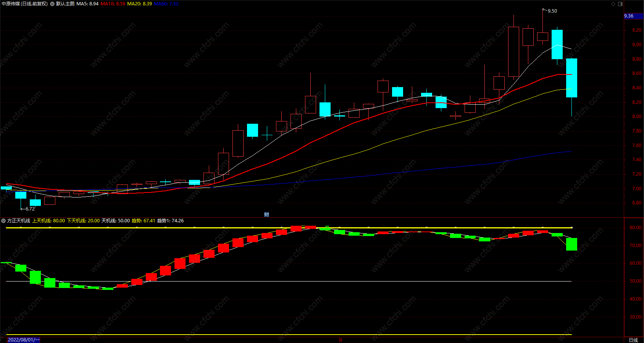Click the 上天机线: 80.00 value
Screen dimensions: 644x343
point(48,221)
